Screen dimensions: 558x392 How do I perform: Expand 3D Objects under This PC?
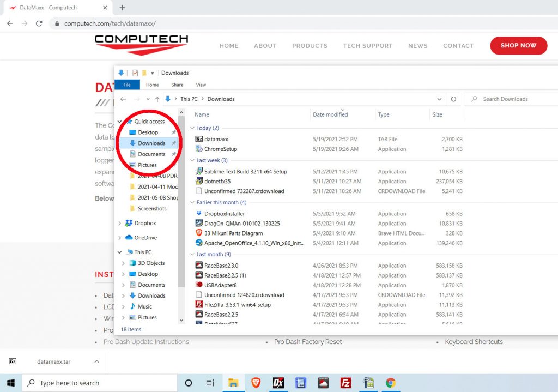[x=123, y=263]
